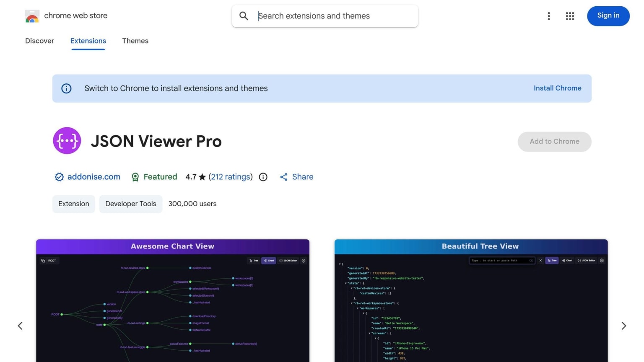Click the ratings info icon

click(x=263, y=177)
